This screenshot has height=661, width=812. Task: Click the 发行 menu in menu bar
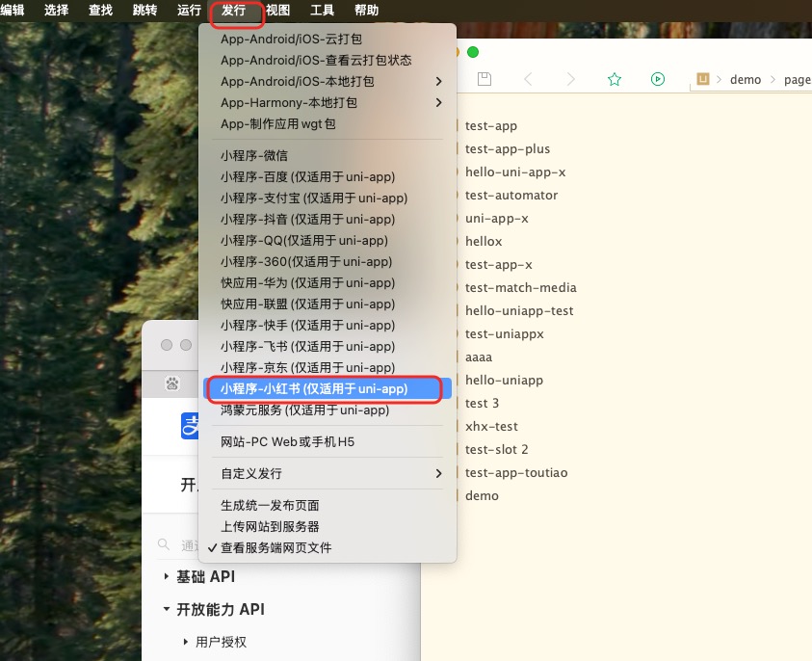click(233, 10)
